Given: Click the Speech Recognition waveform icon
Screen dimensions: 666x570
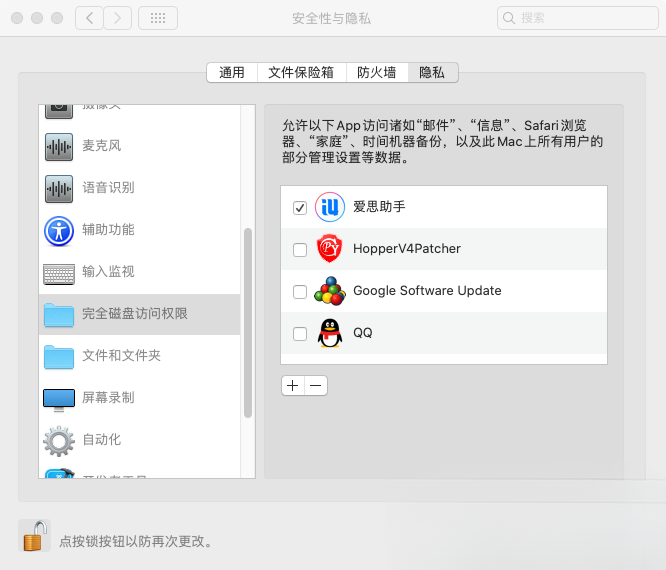Looking at the screenshot, I should (x=59, y=189).
